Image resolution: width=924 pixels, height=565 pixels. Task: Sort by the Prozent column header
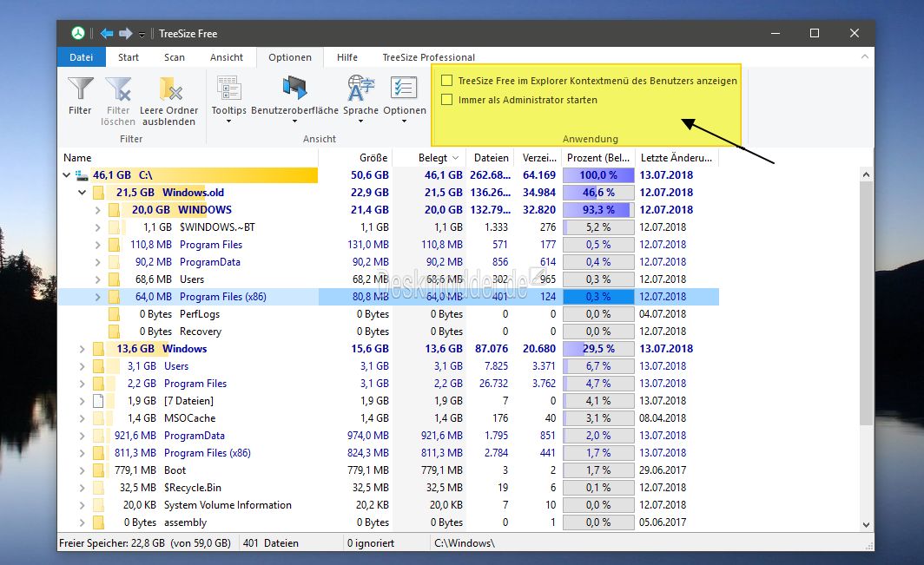click(598, 158)
